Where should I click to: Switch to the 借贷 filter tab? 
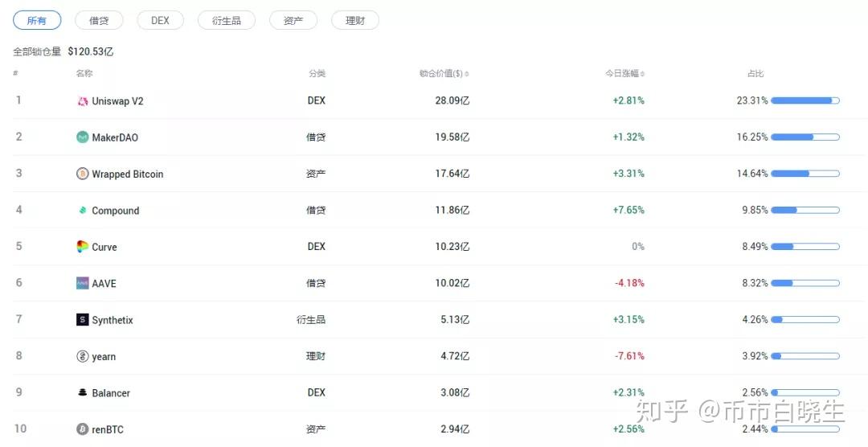pyautogui.click(x=99, y=21)
